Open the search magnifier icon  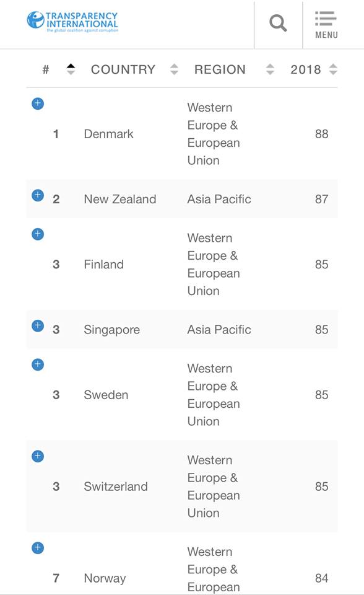click(x=279, y=23)
